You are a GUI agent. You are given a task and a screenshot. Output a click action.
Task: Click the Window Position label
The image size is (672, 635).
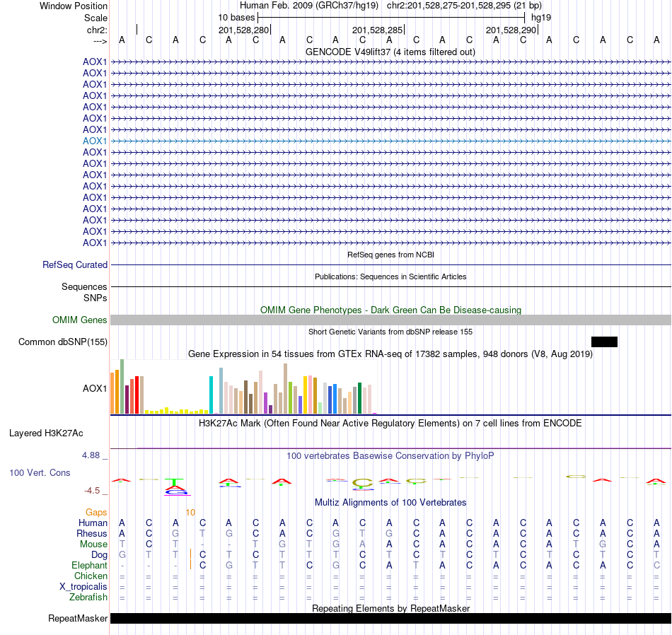[x=74, y=6]
